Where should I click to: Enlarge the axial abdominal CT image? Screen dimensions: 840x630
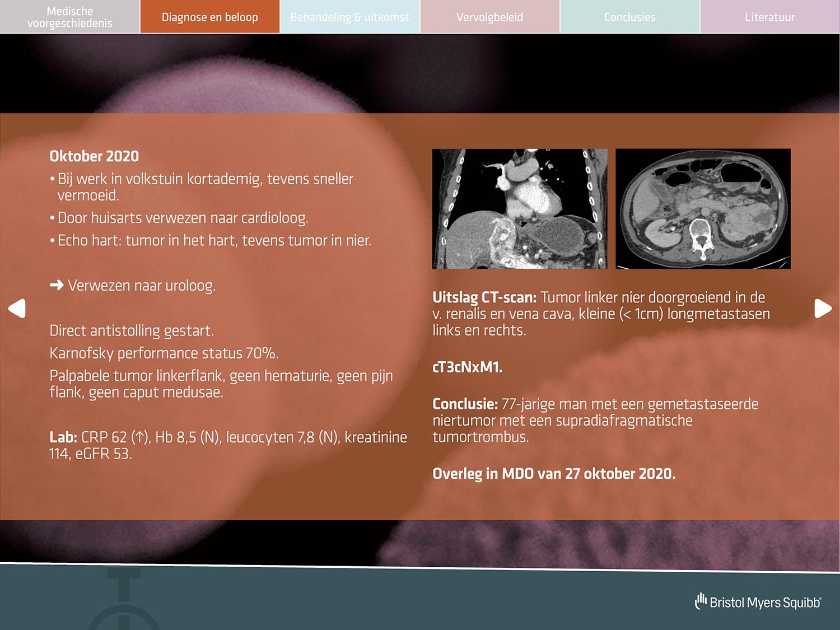(703, 209)
